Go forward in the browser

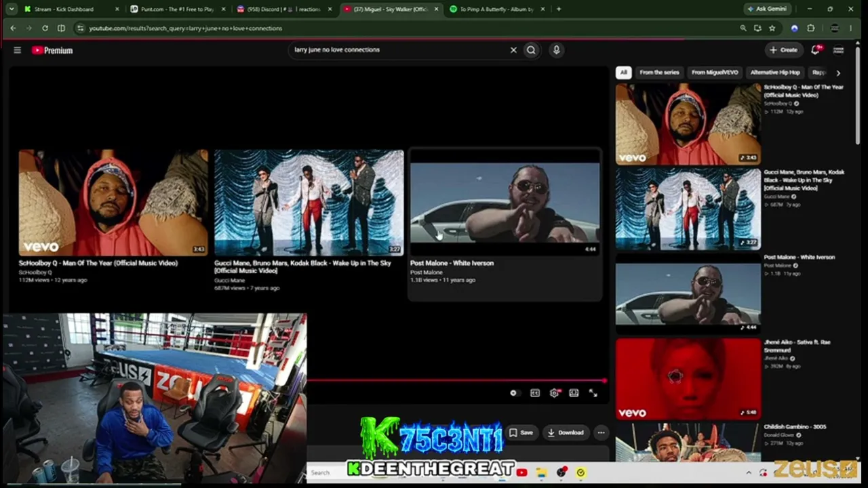(28, 28)
